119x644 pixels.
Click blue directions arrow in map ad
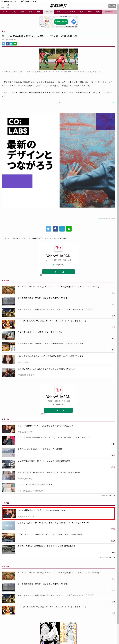pos(73,22)
